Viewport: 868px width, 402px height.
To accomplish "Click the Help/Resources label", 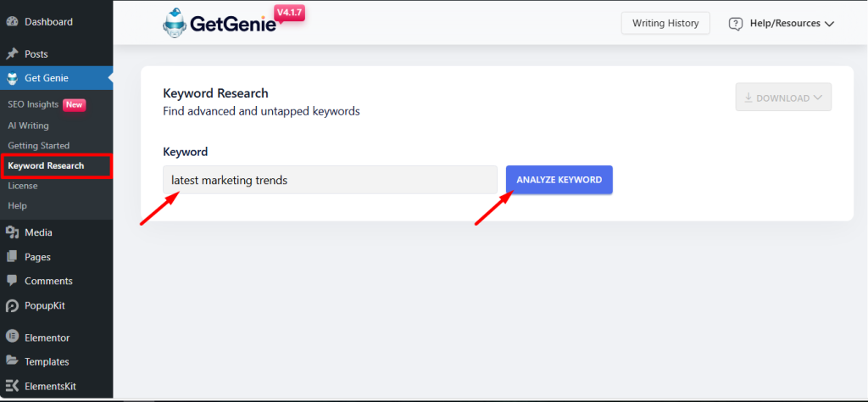I will click(785, 23).
